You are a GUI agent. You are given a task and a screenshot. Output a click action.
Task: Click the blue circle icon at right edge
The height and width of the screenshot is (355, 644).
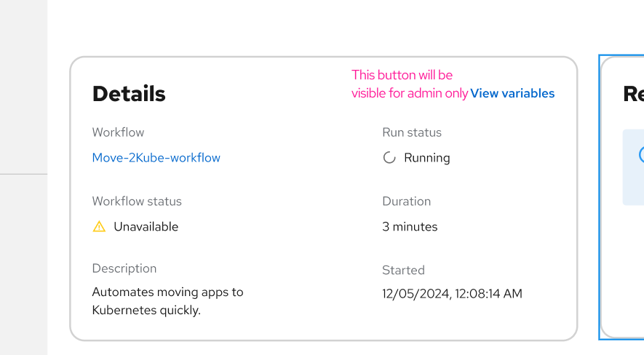coord(641,154)
